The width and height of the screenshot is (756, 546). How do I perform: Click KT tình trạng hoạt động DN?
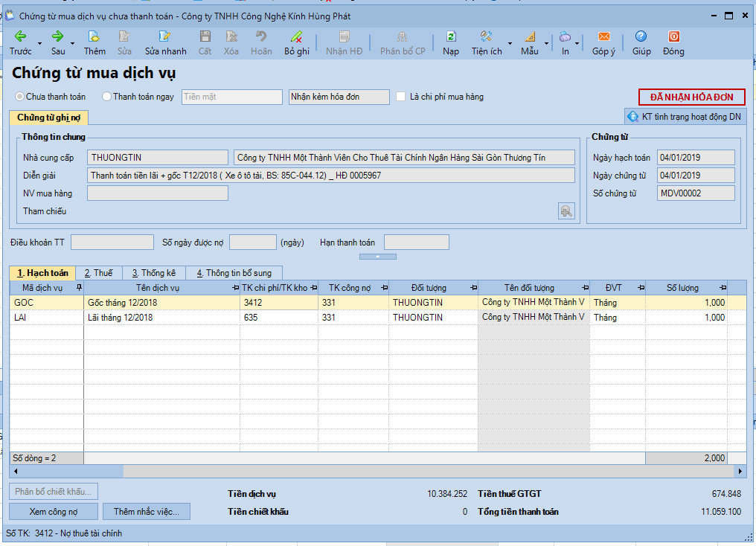[x=685, y=117]
